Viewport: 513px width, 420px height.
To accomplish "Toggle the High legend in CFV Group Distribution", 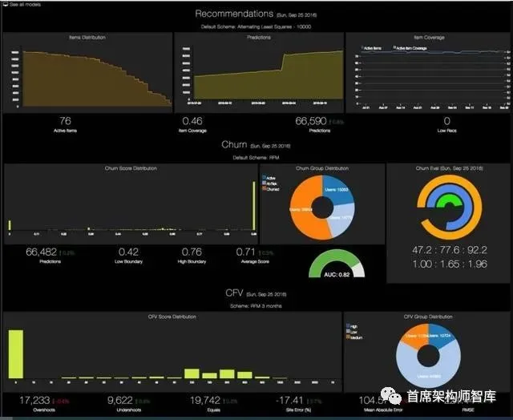I will [352, 326].
